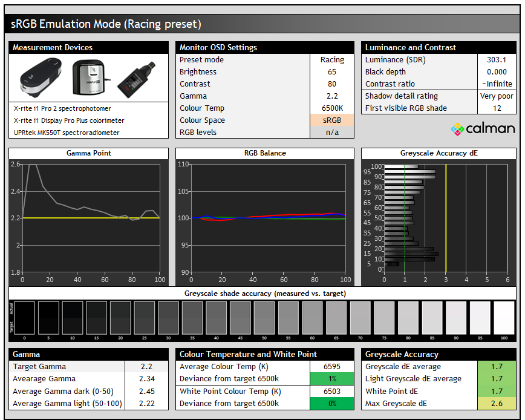
Task: Select the greyscale shade 100 swatch
Action: click(x=504, y=318)
